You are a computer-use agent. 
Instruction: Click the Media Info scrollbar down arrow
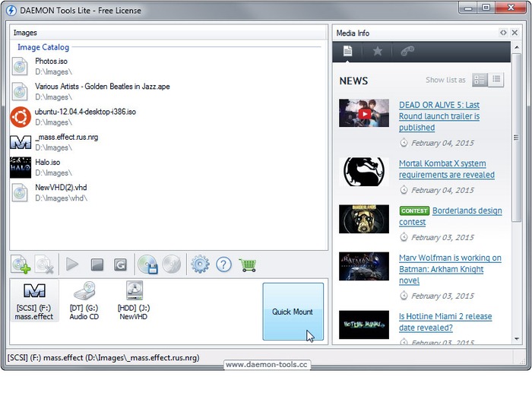516,339
